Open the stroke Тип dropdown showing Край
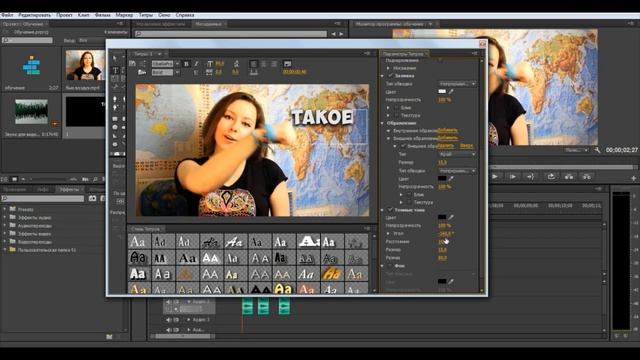The width and height of the screenshot is (640, 360). (457, 154)
